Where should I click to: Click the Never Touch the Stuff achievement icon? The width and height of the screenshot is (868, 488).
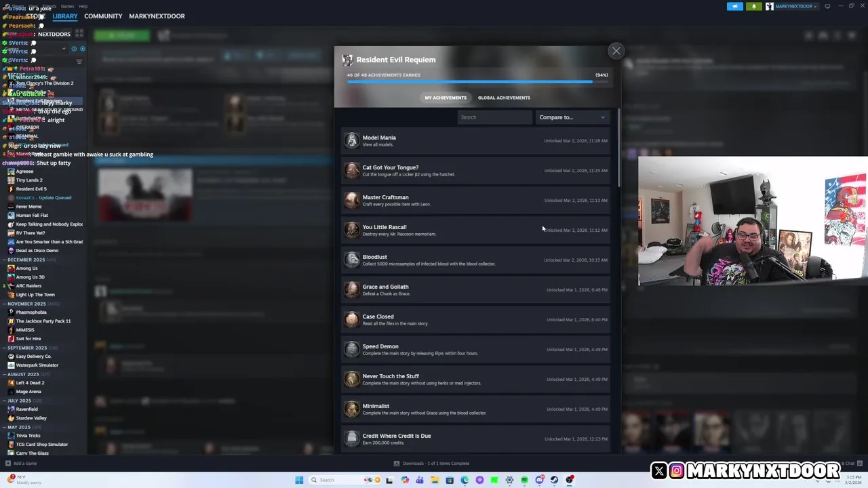351,379
